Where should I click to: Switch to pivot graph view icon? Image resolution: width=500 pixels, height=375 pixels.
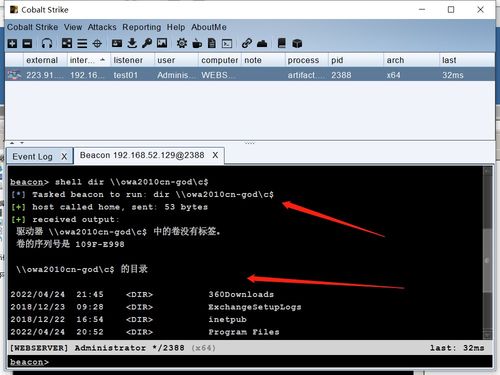point(67,43)
